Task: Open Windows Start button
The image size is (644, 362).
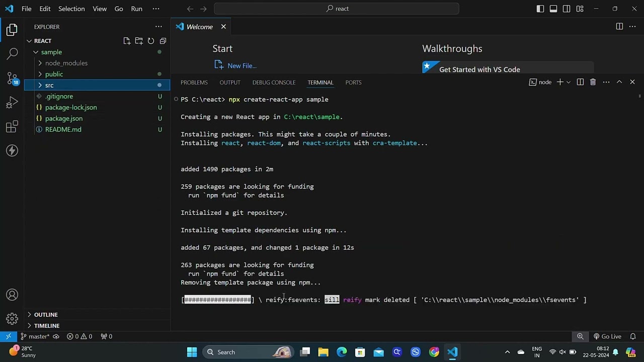Action: tap(192, 352)
